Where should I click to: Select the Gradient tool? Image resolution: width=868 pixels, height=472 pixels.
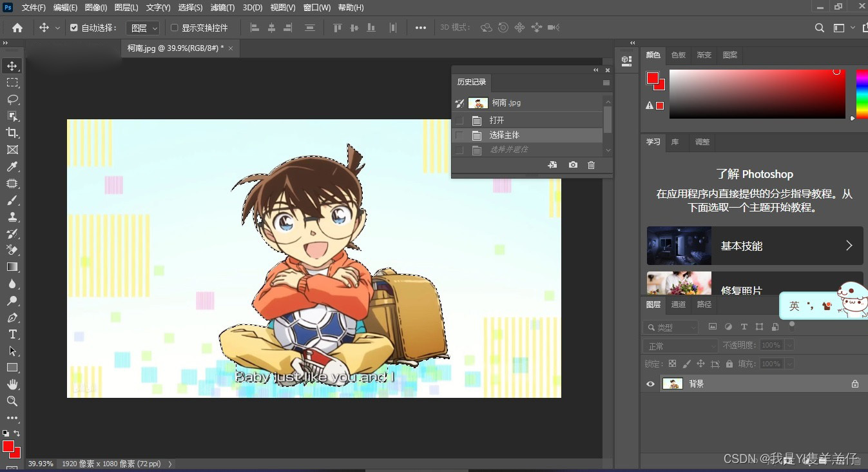click(12, 267)
